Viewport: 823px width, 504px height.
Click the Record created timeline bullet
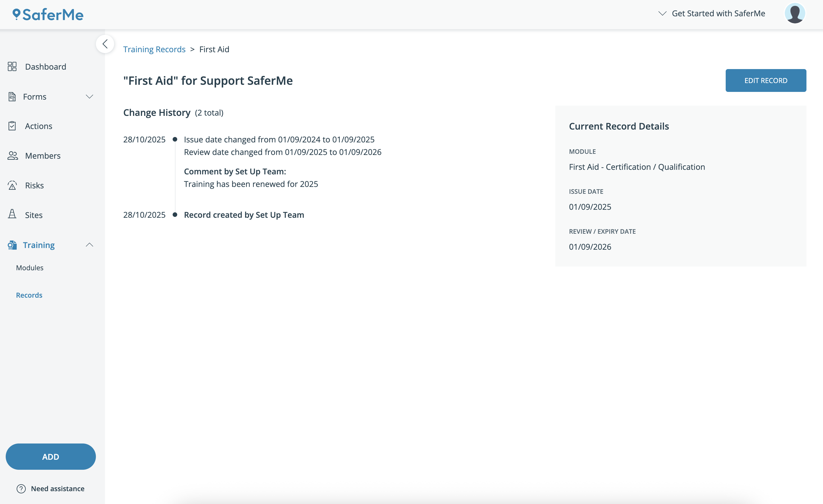[x=175, y=215]
